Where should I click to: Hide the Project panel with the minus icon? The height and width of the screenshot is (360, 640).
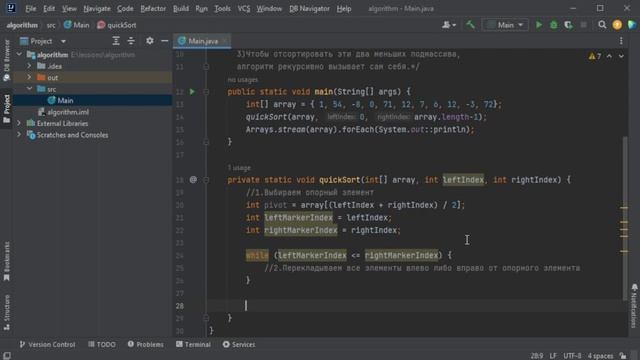pos(164,41)
